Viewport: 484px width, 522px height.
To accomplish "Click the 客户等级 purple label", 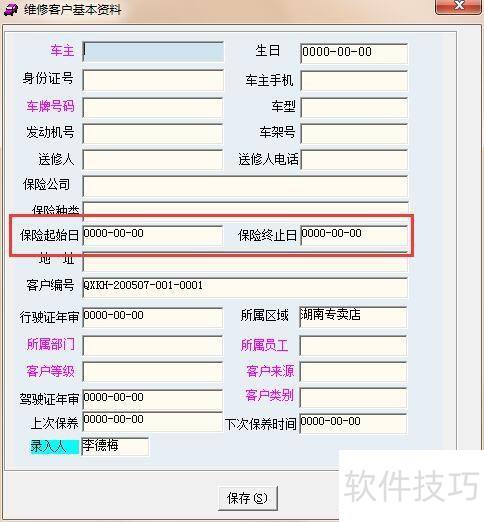I will click(x=50, y=371).
